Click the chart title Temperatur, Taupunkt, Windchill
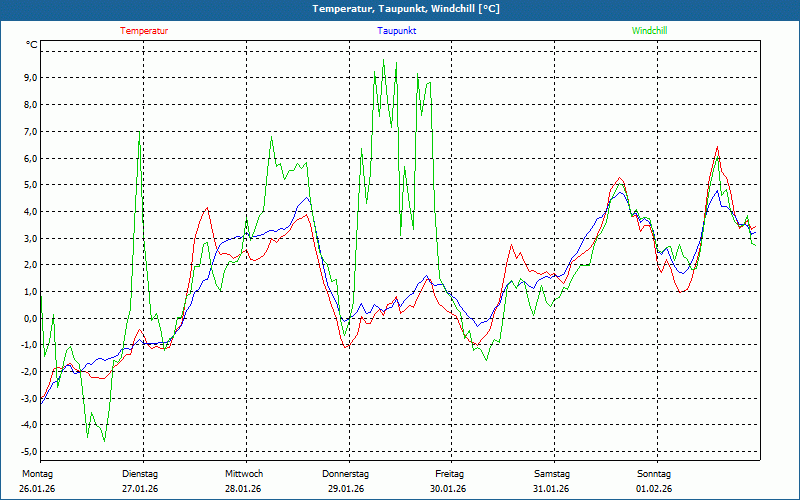 pos(400,9)
